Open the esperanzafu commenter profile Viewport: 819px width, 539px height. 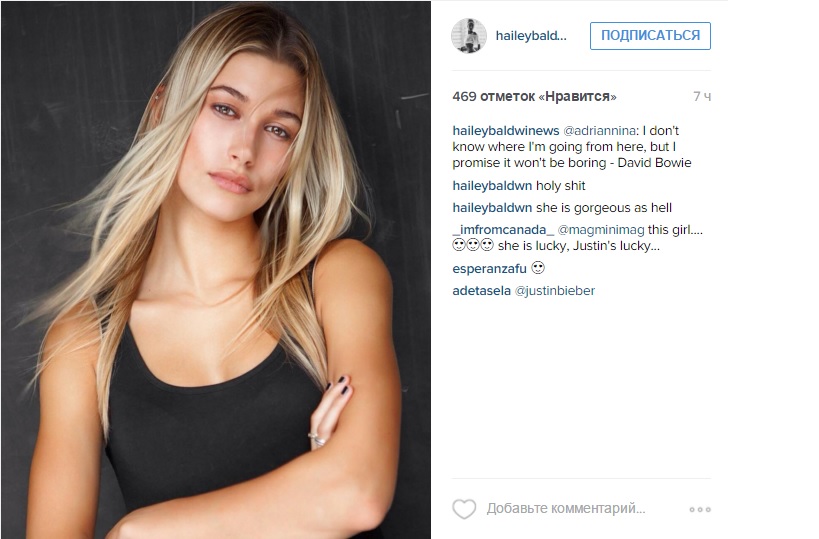(x=489, y=268)
